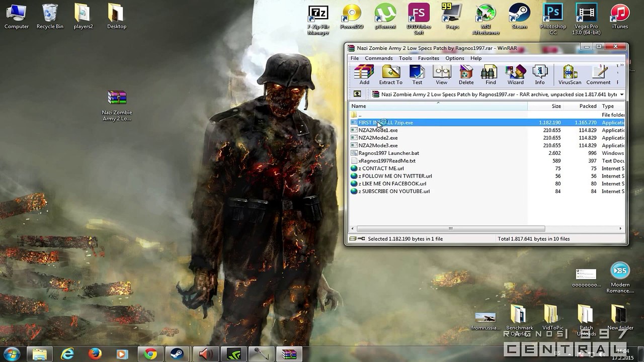
Task: Select NZA2Mode1.exe in the archive
Action: [487, 130]
